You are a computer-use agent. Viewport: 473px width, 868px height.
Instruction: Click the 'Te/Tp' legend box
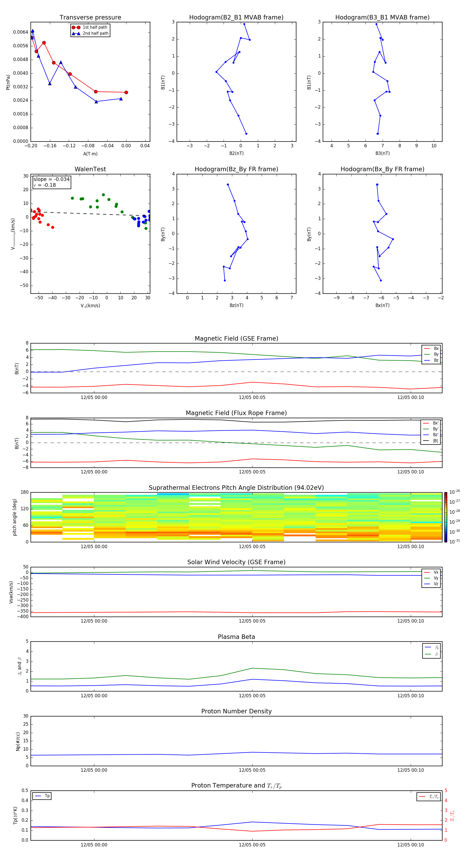[x=429, y=796]
